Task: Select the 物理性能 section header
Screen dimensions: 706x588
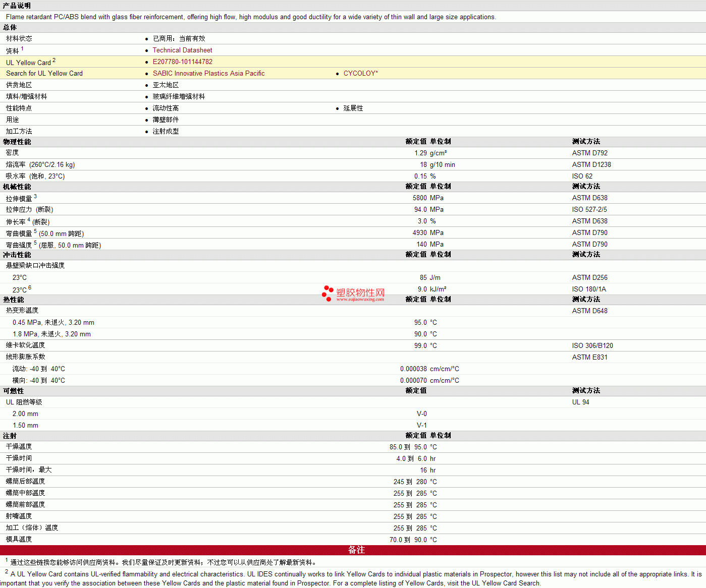Action: coord(17,142)
